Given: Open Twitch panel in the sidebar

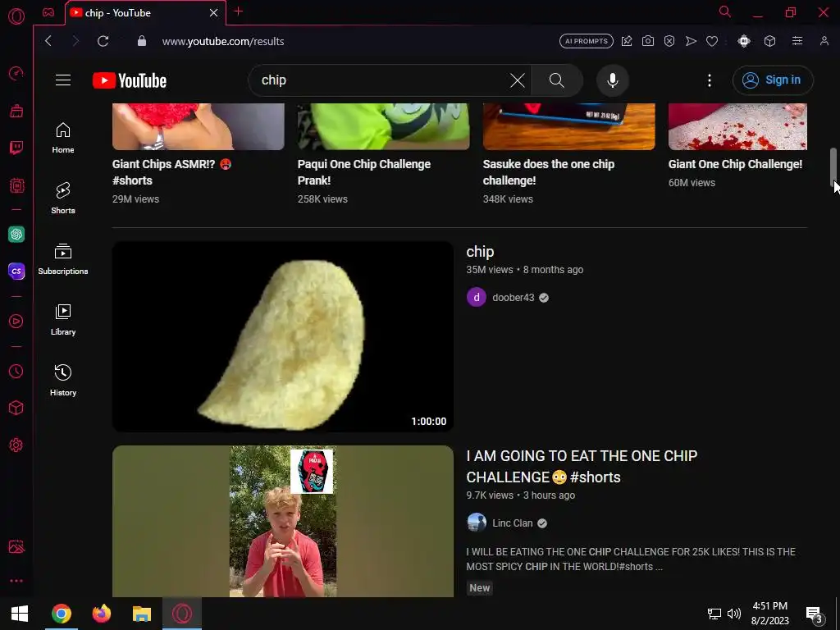Looking at the screenshot, I should point(16,148).
